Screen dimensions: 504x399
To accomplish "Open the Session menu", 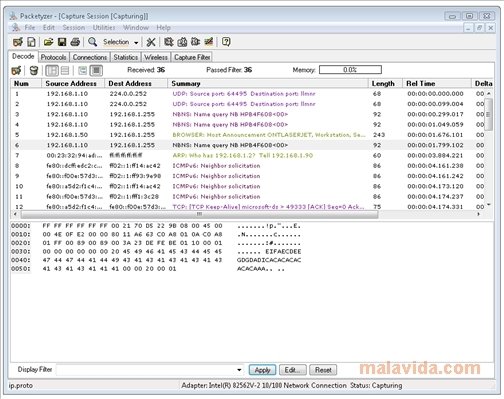I will click(x=74, y=28).
